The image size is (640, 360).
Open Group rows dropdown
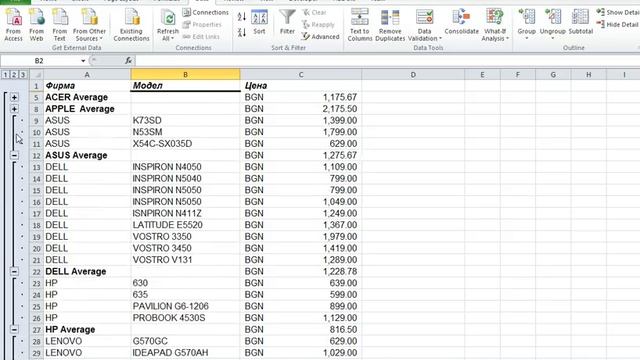coord(527,24)
